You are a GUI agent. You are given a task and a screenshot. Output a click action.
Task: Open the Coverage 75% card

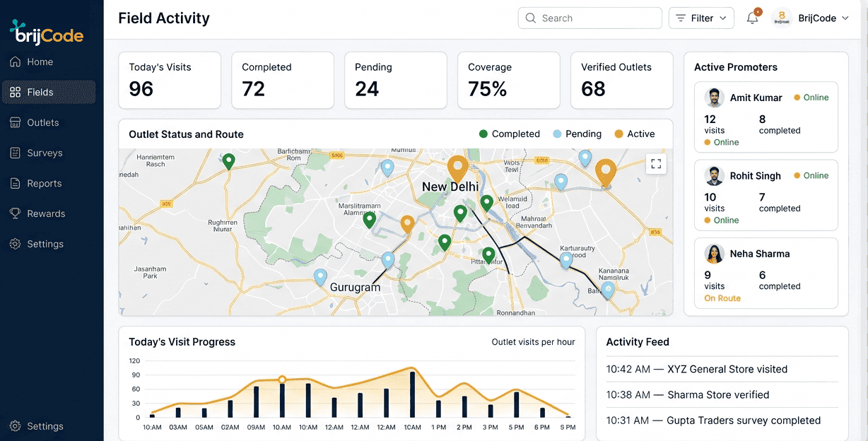[x=509, y=81]
